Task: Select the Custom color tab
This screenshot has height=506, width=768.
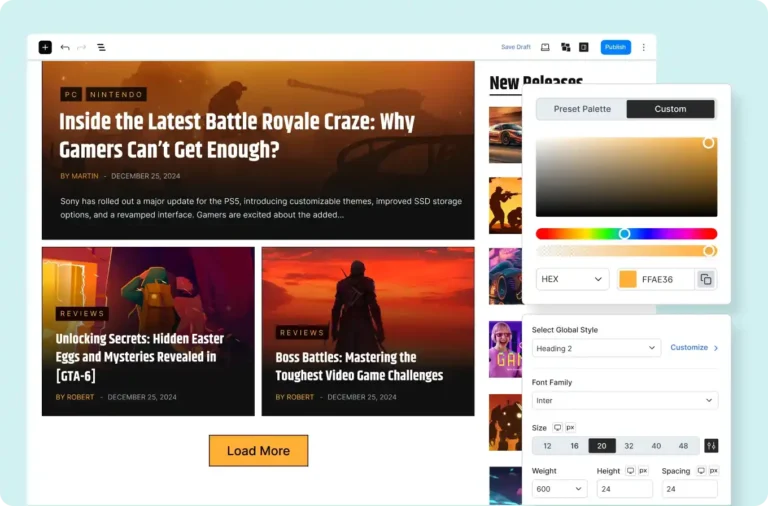Action: tap(670, 109)
